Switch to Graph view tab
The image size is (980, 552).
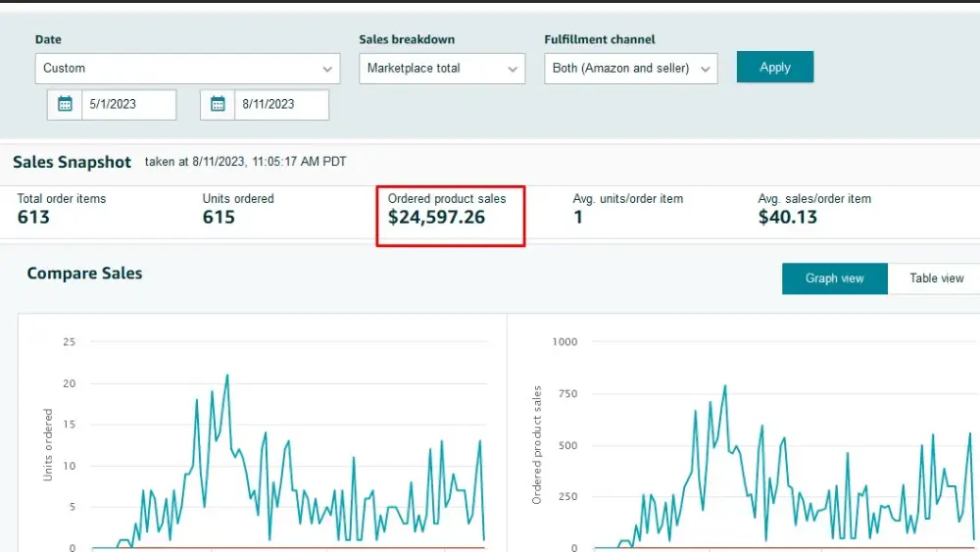point(834,278)
